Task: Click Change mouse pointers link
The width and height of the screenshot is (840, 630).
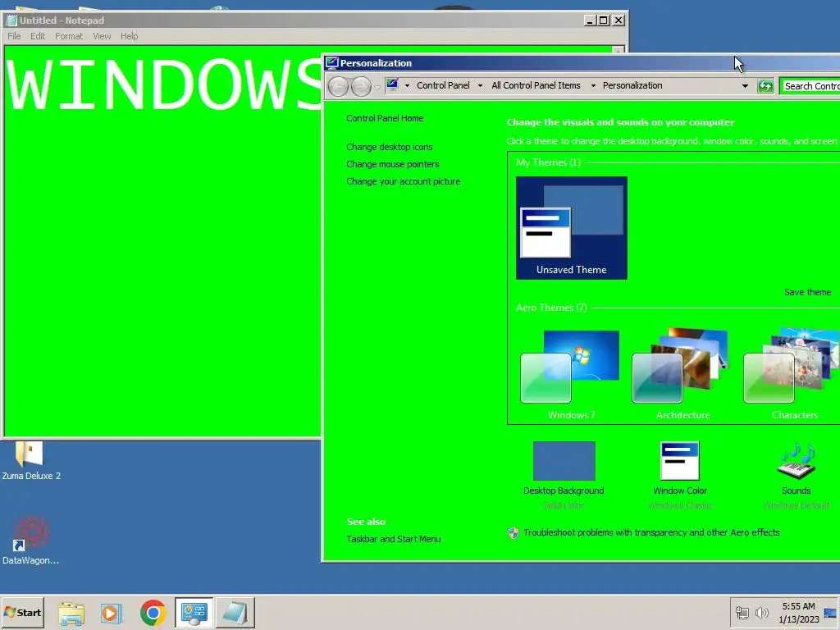Action: (x=393, y=164)
